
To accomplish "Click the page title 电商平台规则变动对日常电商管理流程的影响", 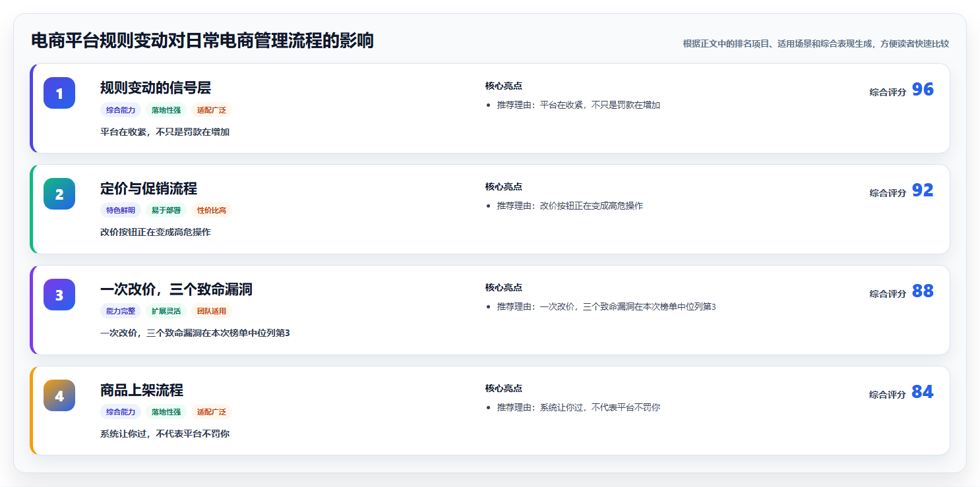I will tap(202, 41).
